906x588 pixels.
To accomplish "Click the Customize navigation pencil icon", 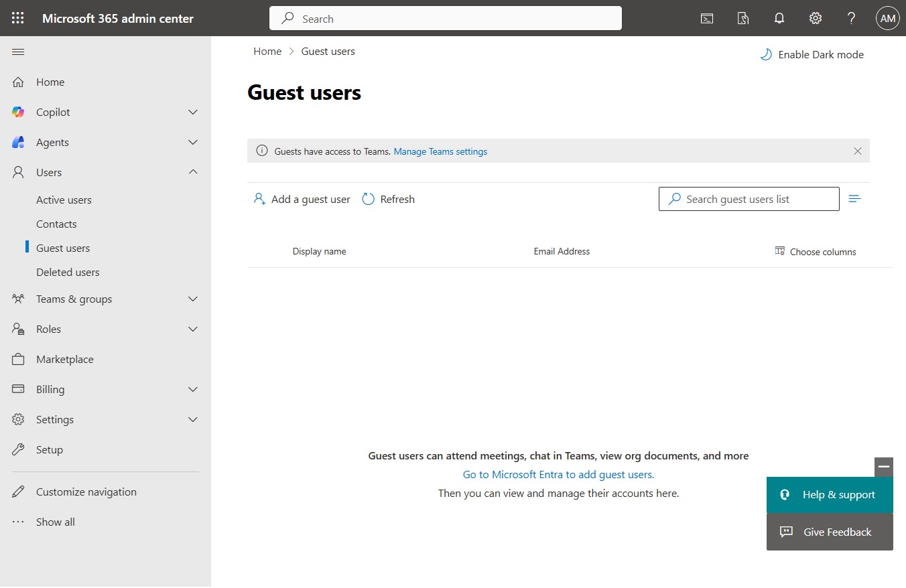I will tap(18, 492).
